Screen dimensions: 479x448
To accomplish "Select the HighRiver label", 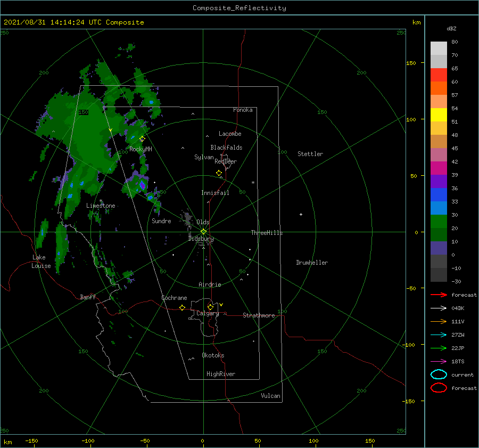I will [x=221, y=374].
